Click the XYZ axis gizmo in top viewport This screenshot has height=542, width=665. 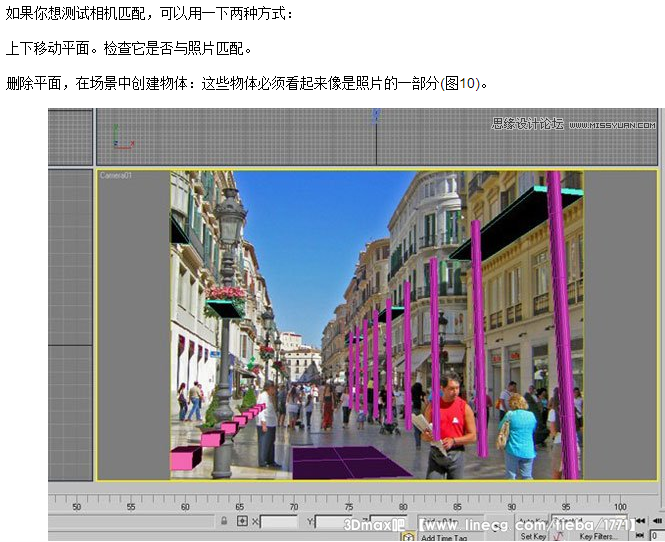[x=116, y=137]
